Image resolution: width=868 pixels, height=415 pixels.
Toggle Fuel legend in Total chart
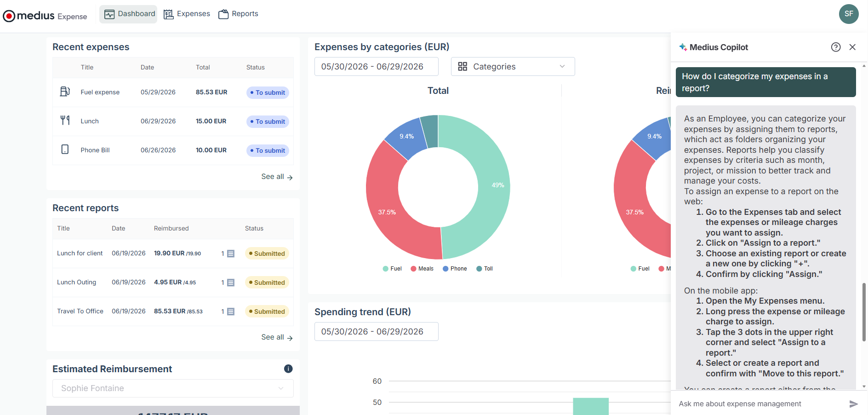pos(392,269)
